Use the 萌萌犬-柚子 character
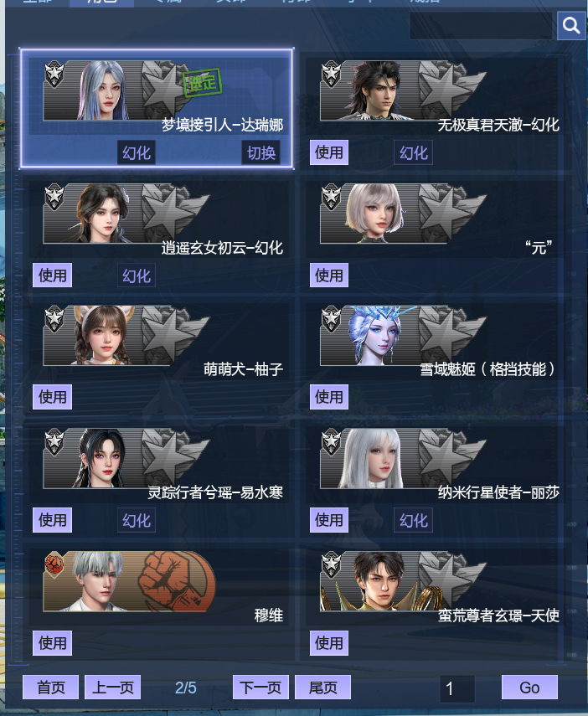 click(52, 397)
